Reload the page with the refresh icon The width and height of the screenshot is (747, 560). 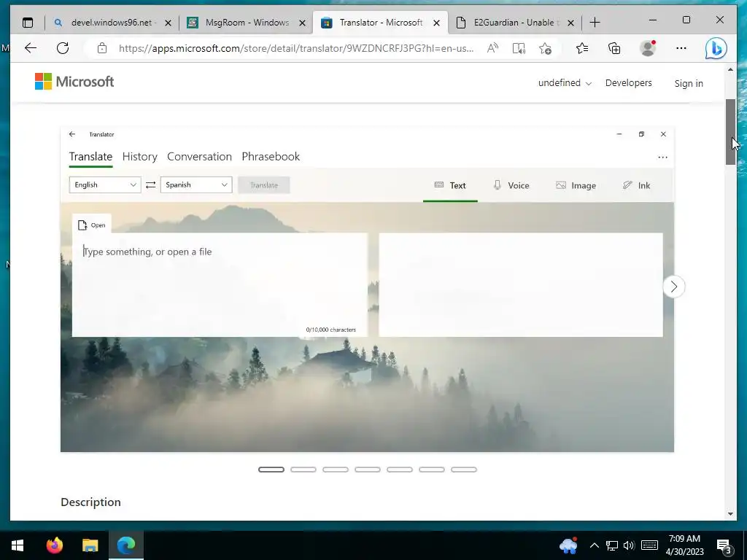coord(63,48)
